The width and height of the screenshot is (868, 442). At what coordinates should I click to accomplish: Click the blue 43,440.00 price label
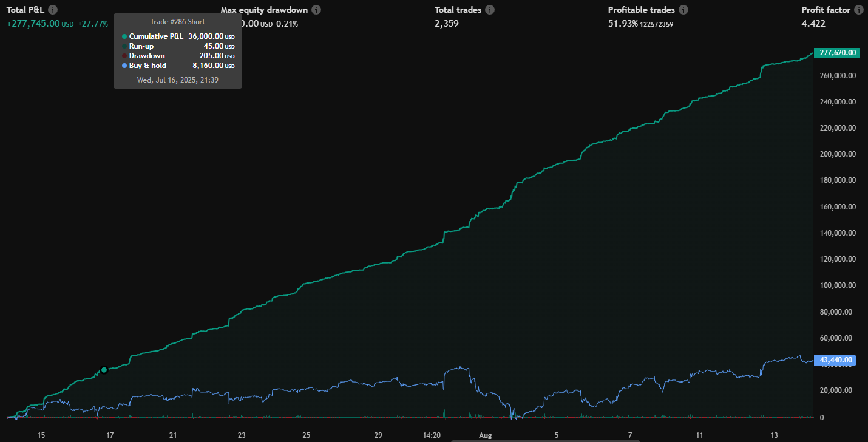pos(837,360)
